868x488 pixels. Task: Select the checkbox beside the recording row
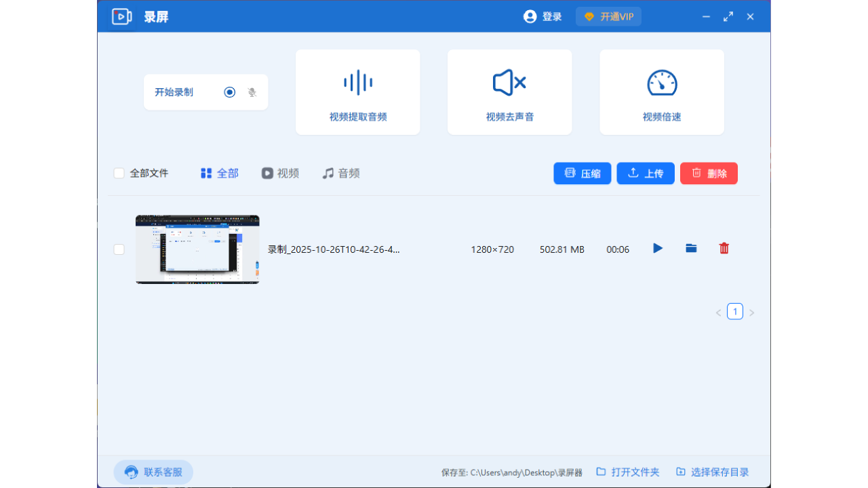coord(119,249)
